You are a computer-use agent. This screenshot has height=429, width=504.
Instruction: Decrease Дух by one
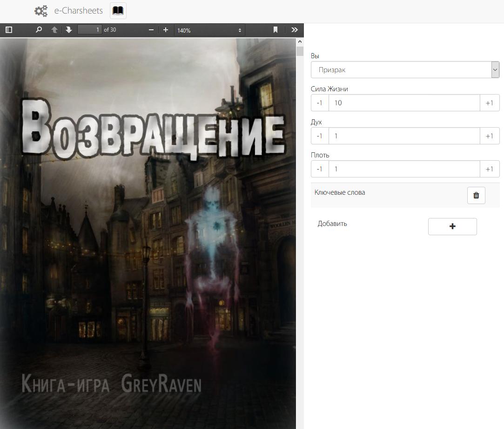(x=320, y=136)
